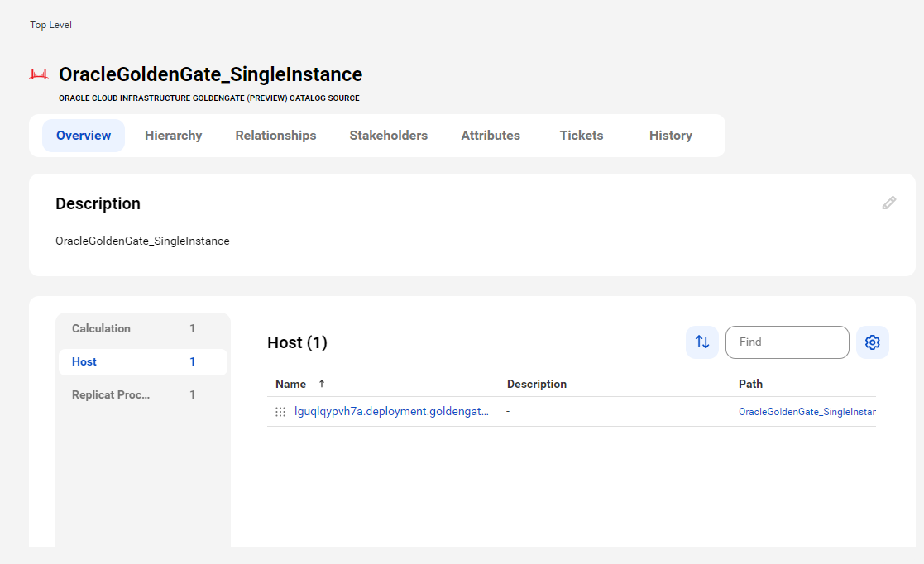Select Replicat Proc... in the side list
924x564 pixels.
pyautogui.click(x=142, y=394)
